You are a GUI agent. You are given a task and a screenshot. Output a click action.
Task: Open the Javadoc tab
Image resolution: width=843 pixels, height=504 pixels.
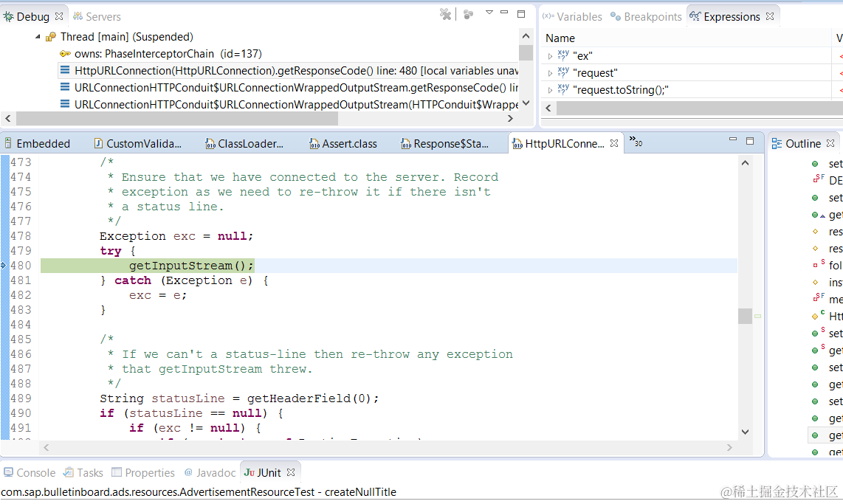[x=210, y=473]
